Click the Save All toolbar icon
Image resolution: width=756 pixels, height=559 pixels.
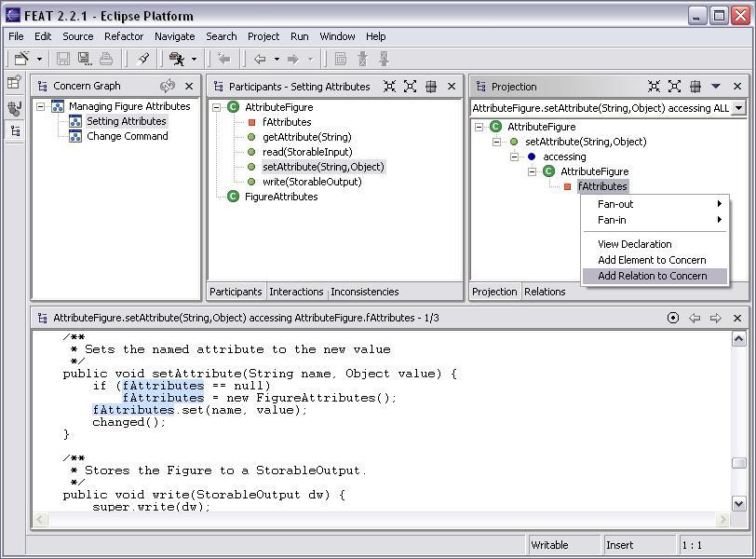[x=85, y=59]
